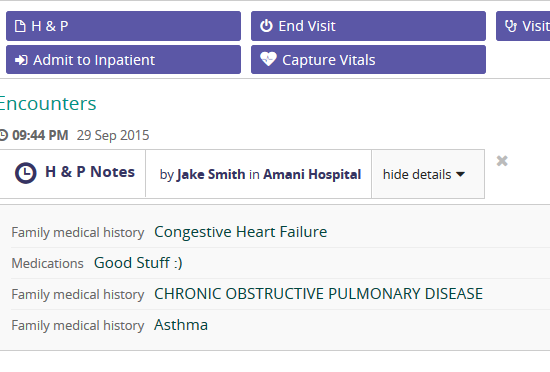Click the H & P document icon
550x372 pixels.
pyautogui.click(x=20, y=26)
